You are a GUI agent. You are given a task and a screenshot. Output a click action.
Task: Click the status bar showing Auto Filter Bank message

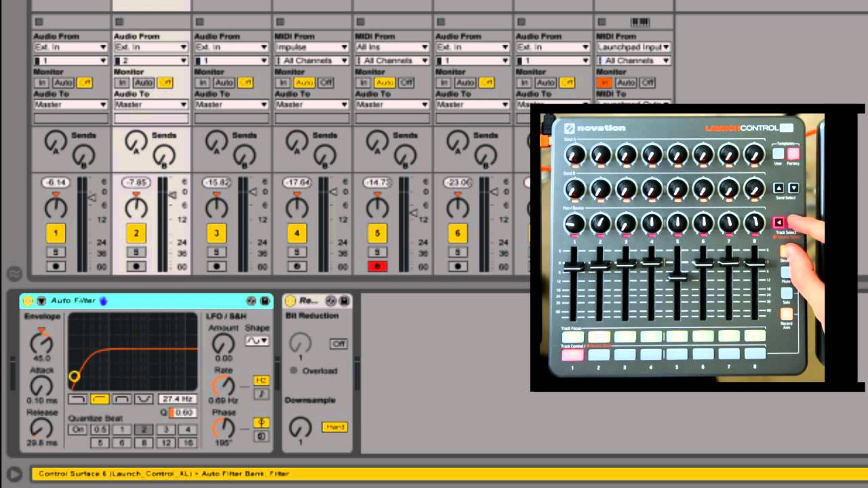click(271, 474)
